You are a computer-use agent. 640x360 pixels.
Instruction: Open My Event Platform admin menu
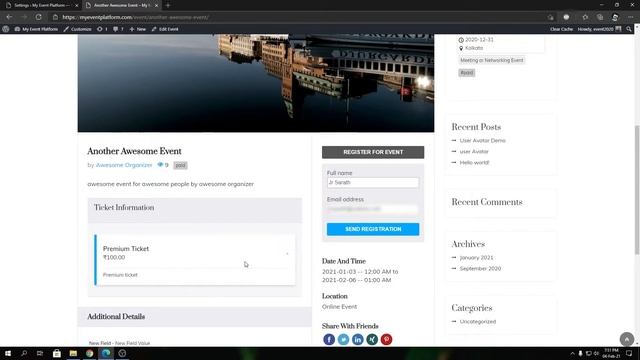pos(36,29)
